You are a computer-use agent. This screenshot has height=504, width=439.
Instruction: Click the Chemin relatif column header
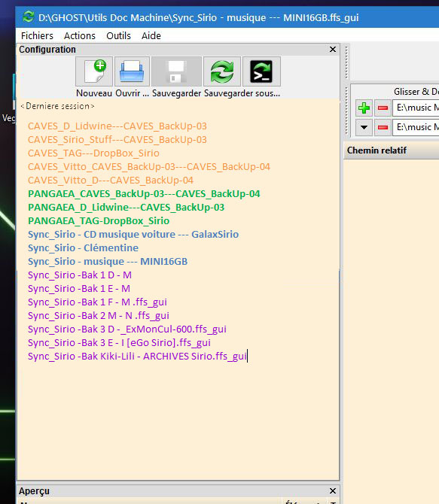pos(392,150)
